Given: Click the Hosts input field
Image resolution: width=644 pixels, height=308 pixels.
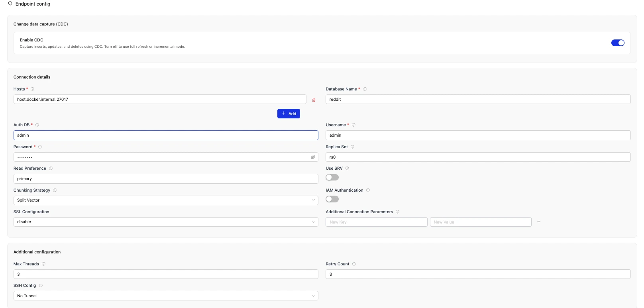Looking at the screenshot, I should click(x=160, y=99).
